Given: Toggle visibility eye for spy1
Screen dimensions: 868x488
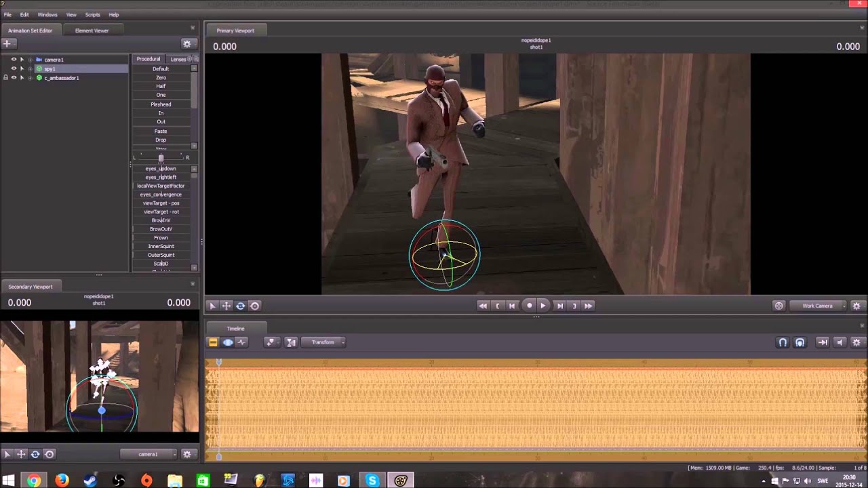Looking at the screenshot, I should (14, 68).
